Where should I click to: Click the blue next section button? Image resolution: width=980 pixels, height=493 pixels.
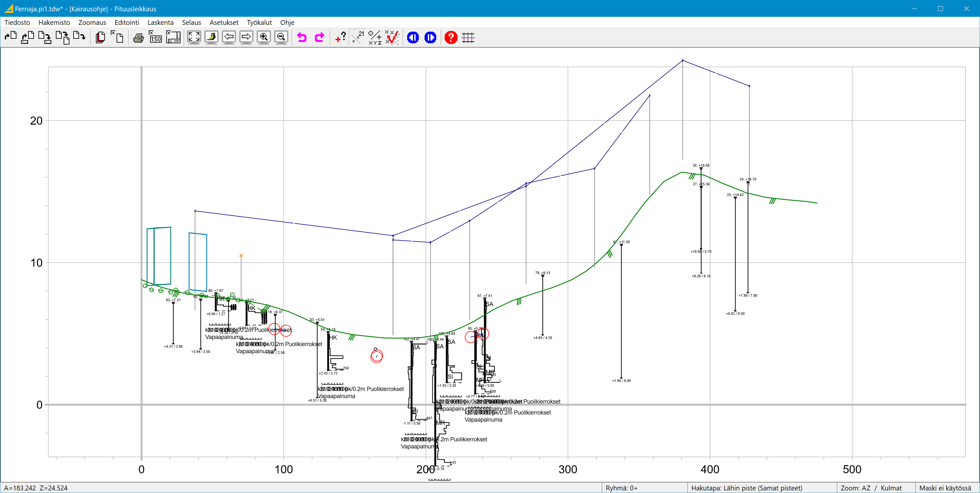pyautogui.click(x=430, y=37)
